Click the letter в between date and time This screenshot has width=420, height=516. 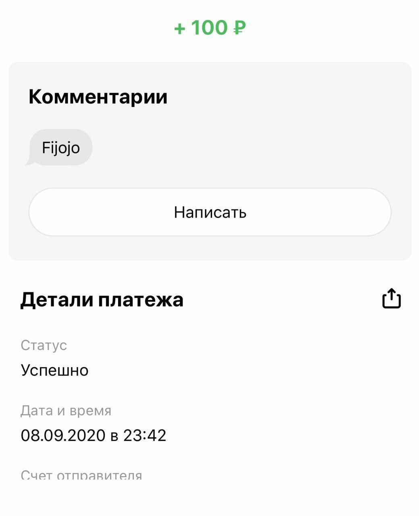click(x=114, y=436)
